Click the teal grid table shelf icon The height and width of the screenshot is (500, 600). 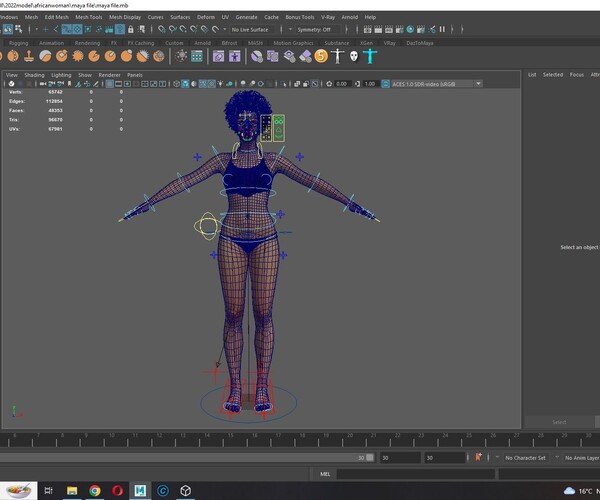click(x=197, y=56)
